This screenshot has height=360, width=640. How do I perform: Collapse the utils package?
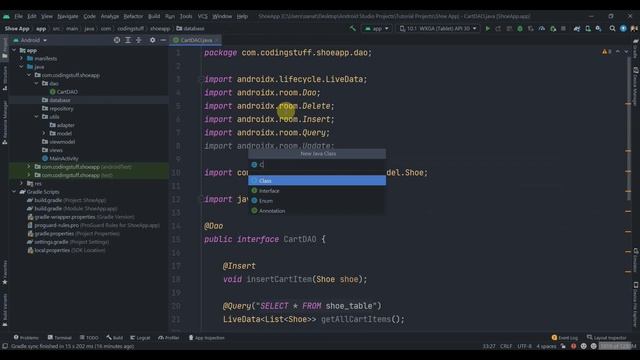[36, 117]
